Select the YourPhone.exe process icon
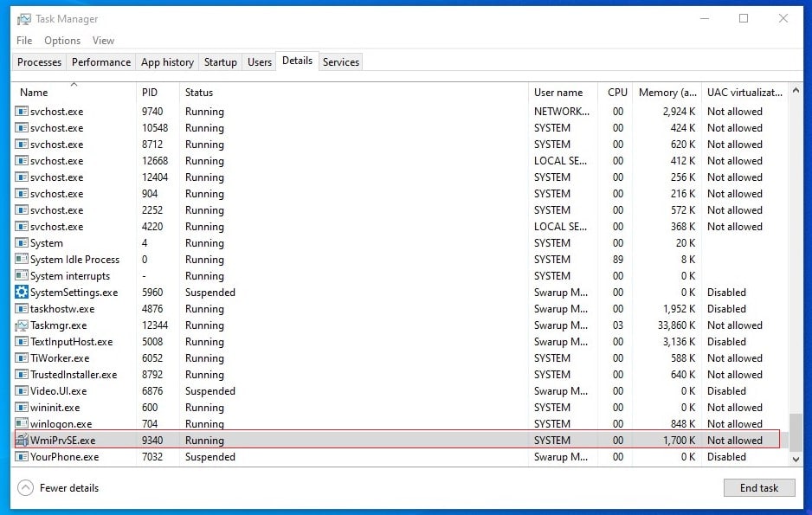Image resolution: width=812 pixels, height=515 pixels. [22, 457]
